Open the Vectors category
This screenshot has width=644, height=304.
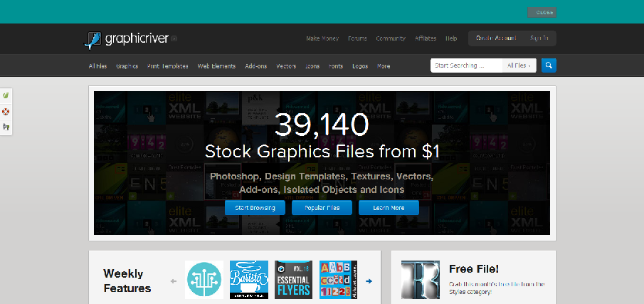click(286, 65)
